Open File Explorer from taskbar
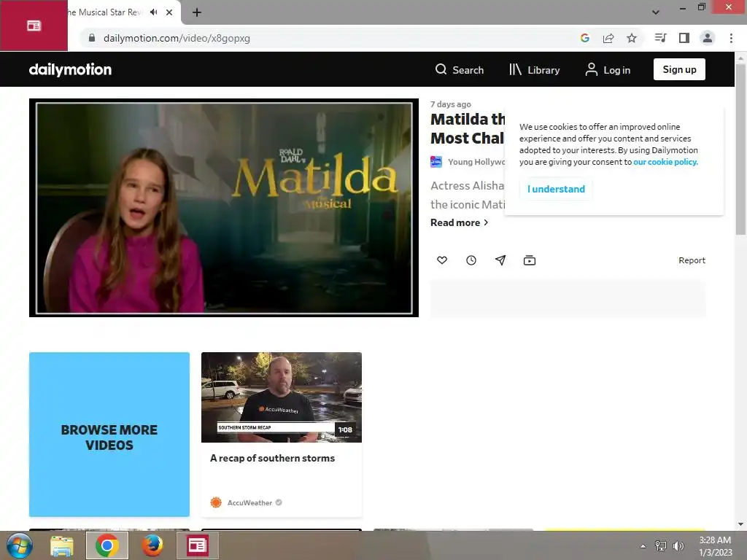 (62, 545)
